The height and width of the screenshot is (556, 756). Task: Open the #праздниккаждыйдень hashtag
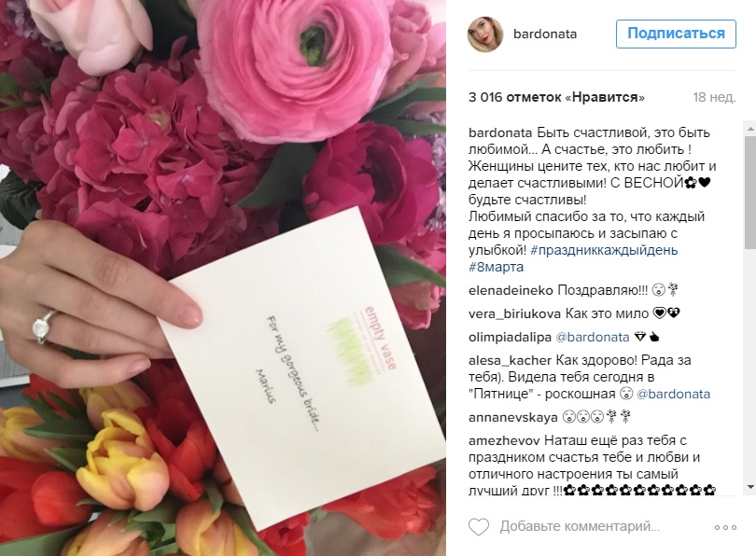(x=604, y=250)
